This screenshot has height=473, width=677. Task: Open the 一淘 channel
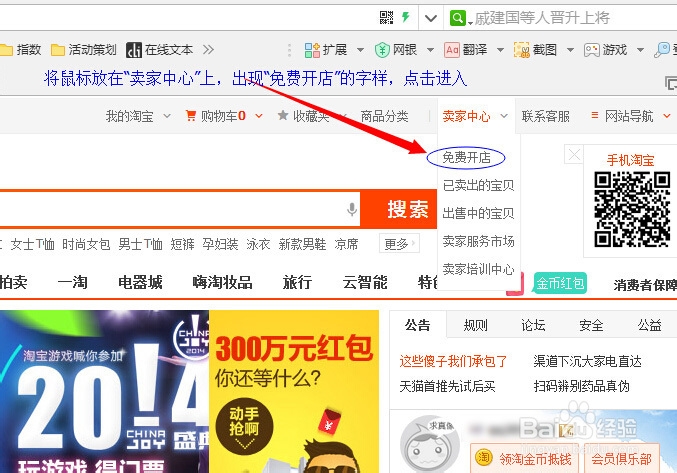click(x=73, y=283)
